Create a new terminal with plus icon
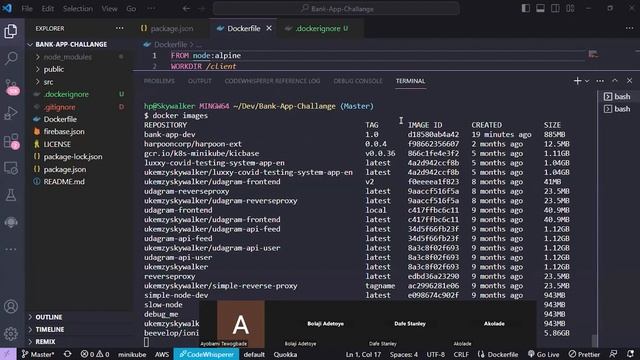This screenshot has width=640, height=360. click(577, 81)
